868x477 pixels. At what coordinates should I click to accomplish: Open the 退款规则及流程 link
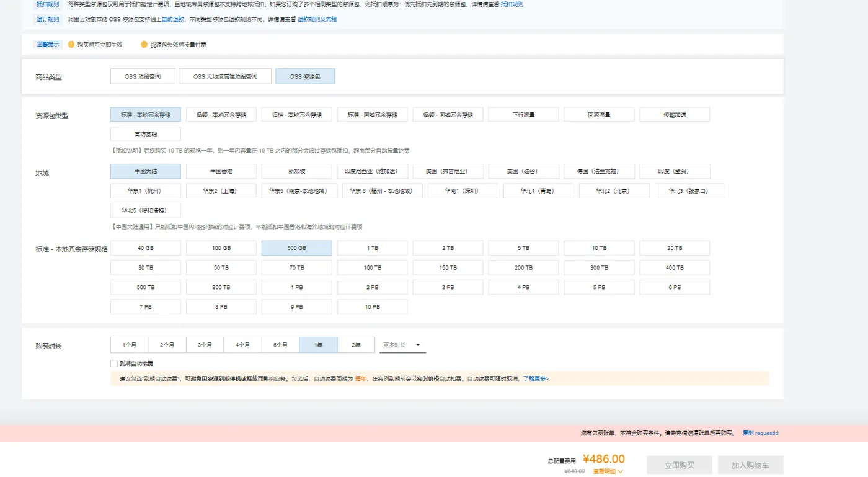click(317, 19)
